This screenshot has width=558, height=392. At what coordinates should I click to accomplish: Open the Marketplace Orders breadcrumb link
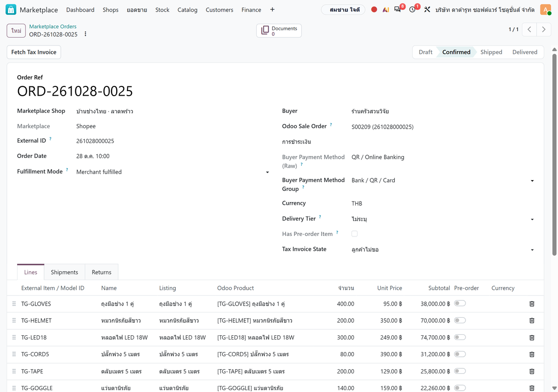(53, 26)
